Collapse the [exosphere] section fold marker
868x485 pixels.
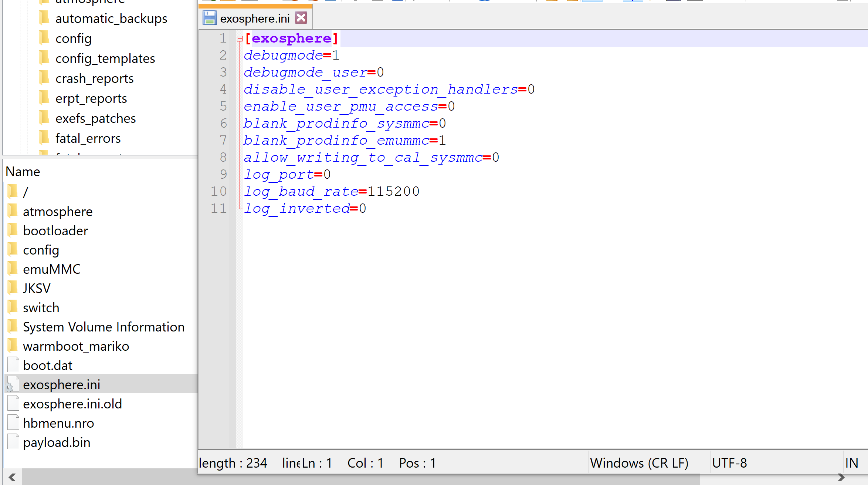(240, 38)
